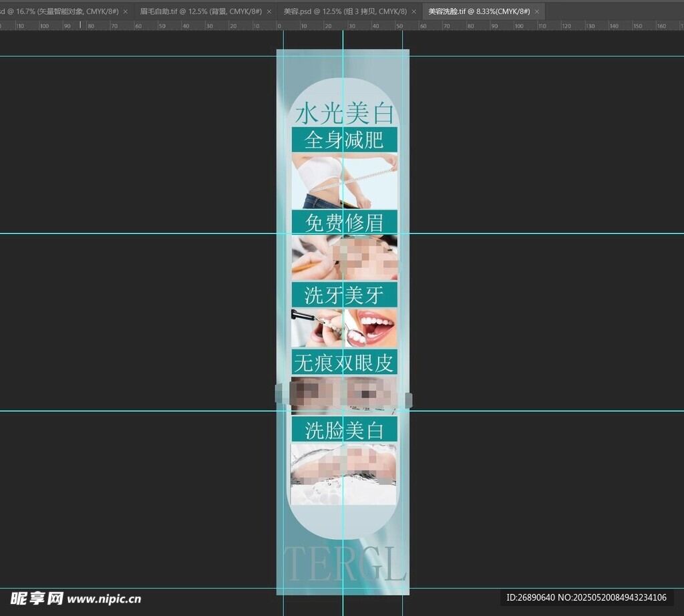Close the 矢量智能对象 16.7% tab
Image resolution: width=684 pixels, height=616 pixels.
click(126, 12)
